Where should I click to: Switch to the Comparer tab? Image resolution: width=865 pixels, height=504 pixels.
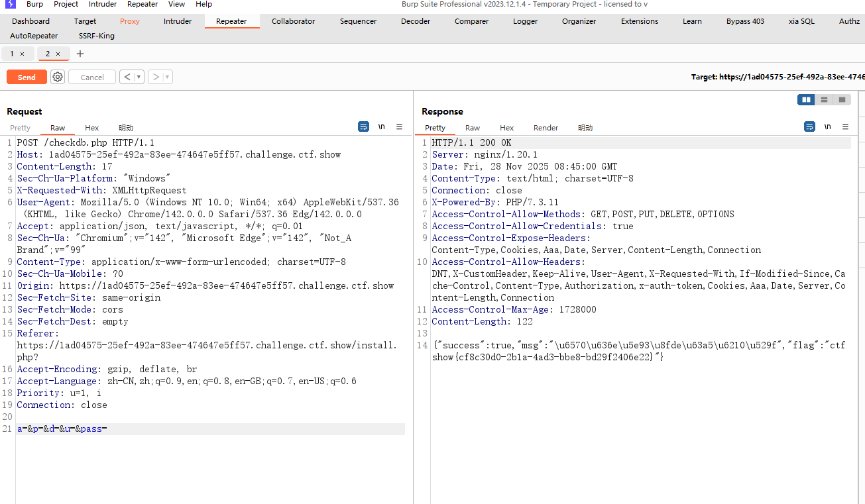click(471, 21)
